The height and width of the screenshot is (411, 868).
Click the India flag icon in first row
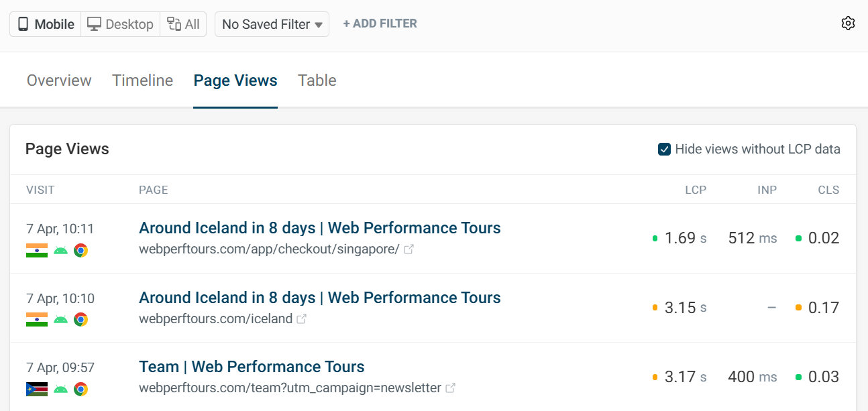pyautogui.click(x=36, y=250)
